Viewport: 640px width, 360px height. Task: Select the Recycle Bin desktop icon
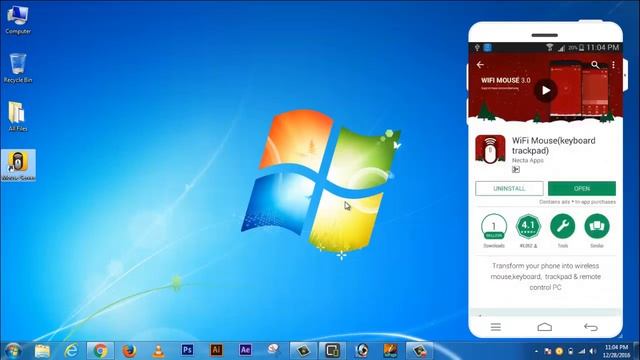pyautogui.click(x=18, y=68)
